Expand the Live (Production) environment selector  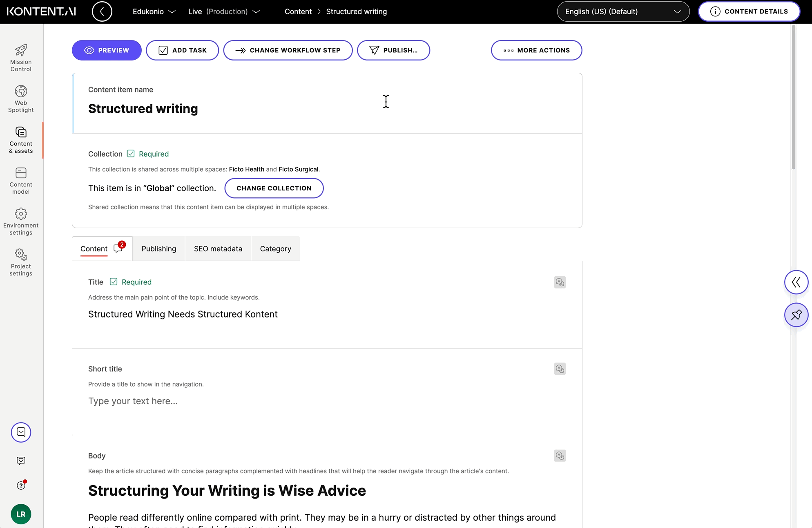[224, 11]
